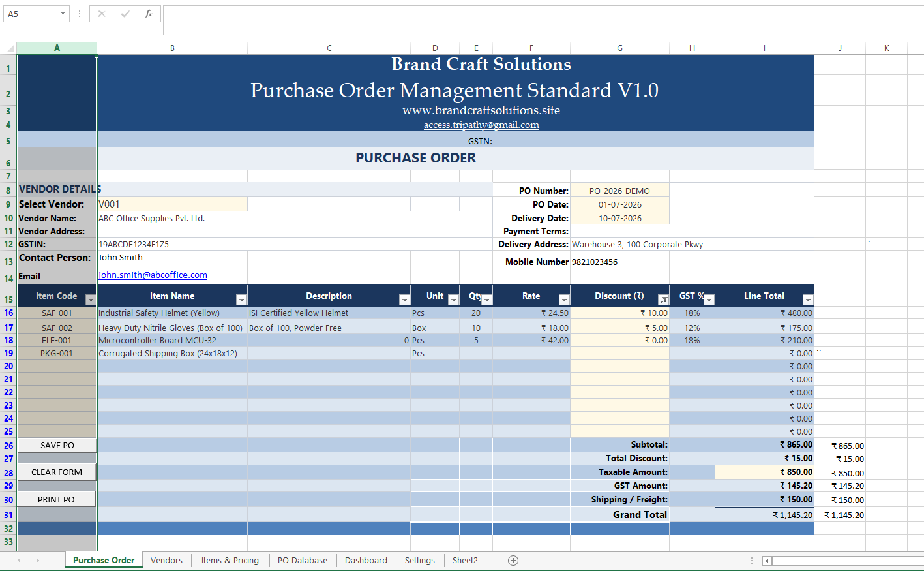924x571 pixels.
Task: Click the previous sheet navigation arrow
Action: (20, 561)
